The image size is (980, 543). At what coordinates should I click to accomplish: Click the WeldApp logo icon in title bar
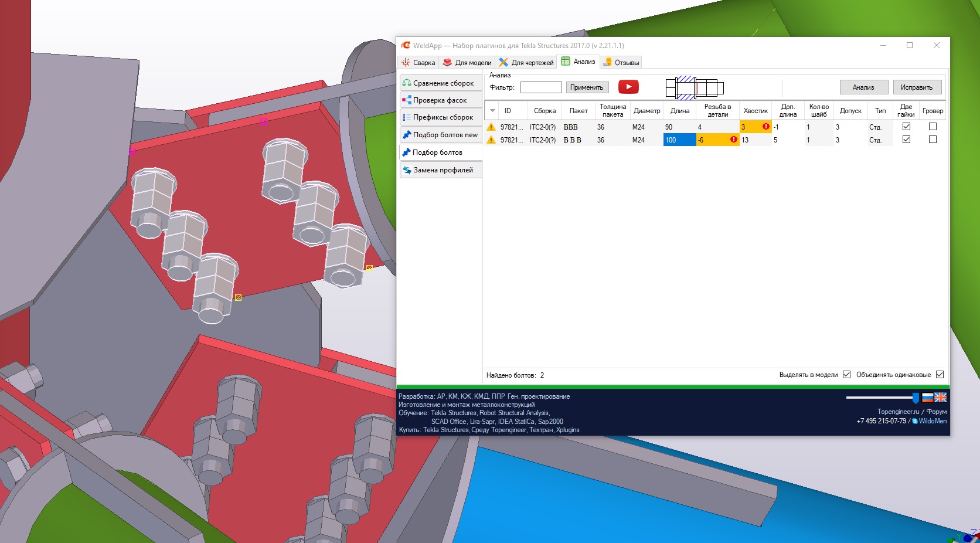[406, 45]
